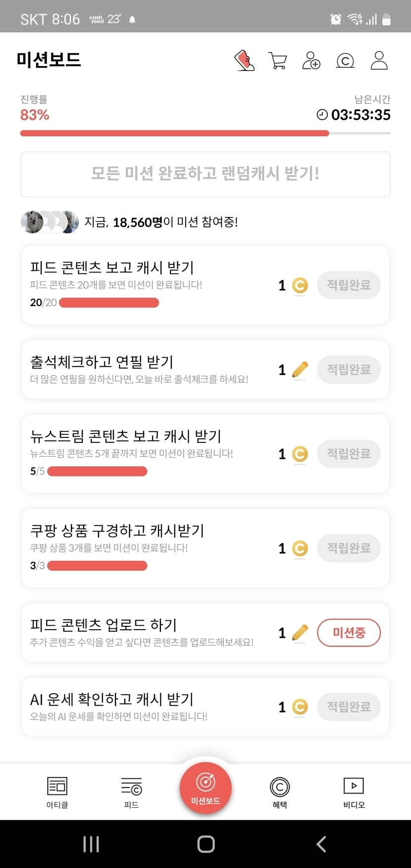Tap the 미션보드 center button
Screen dimensions: 411x868
pyautogui.click(x=205, y=788)
